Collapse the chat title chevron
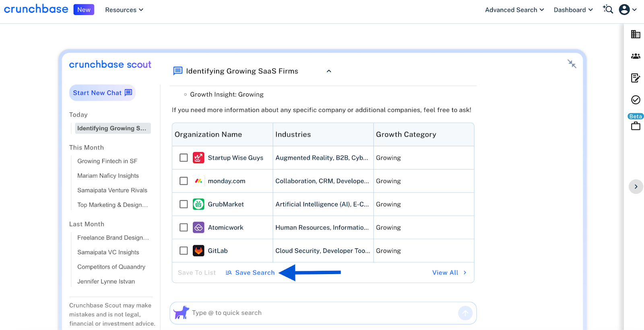This screenshot has width=644, height=330. click(x=329, y=71)
